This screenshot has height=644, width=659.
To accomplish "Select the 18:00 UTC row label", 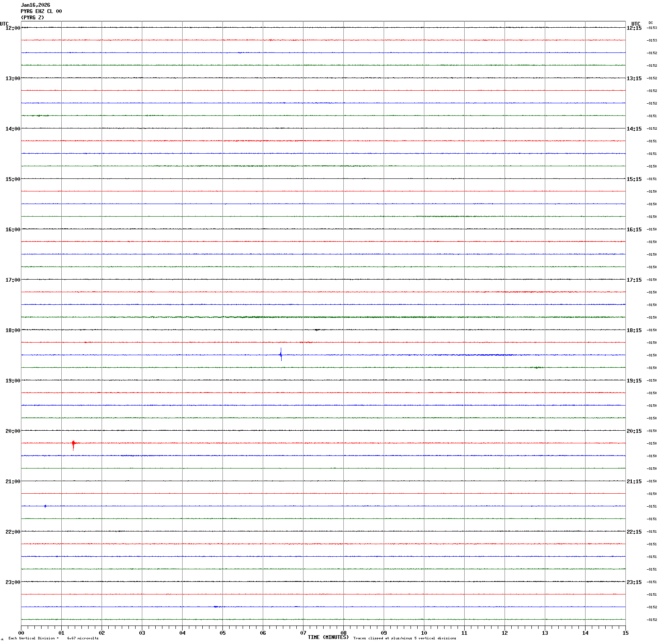I will [13, 330].
